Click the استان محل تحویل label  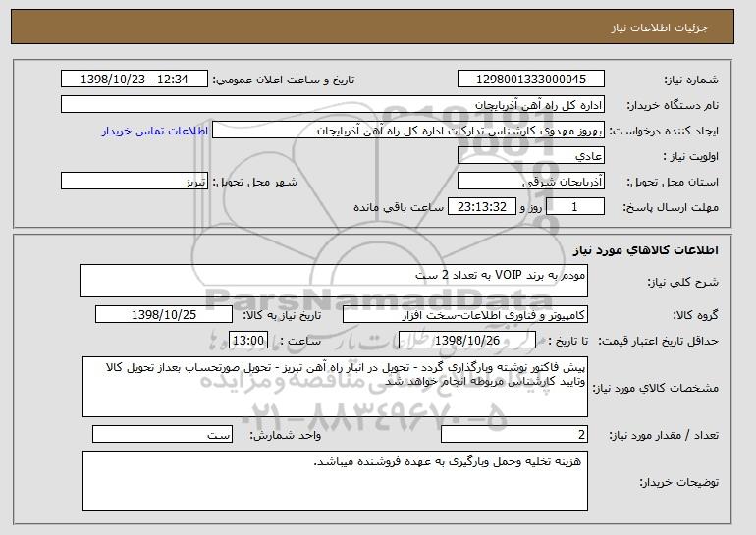click(673, 182)
